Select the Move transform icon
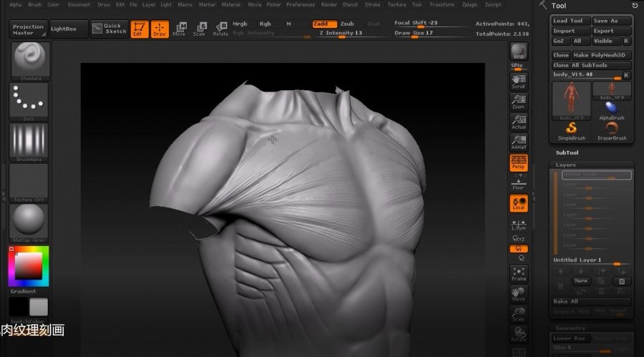The width and height of the screenshot is (644, 357). (179, 29)
